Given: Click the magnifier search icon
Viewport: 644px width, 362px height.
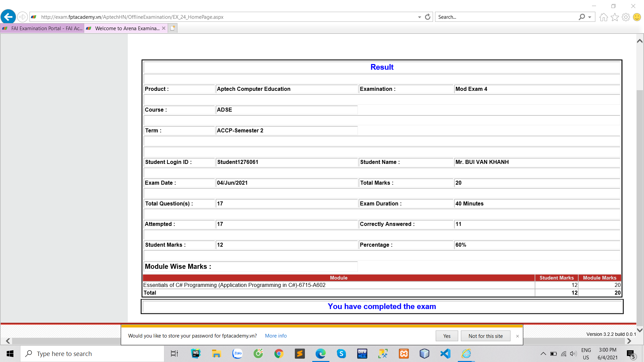Looking at the screenshot, I should tap(582, 17).
